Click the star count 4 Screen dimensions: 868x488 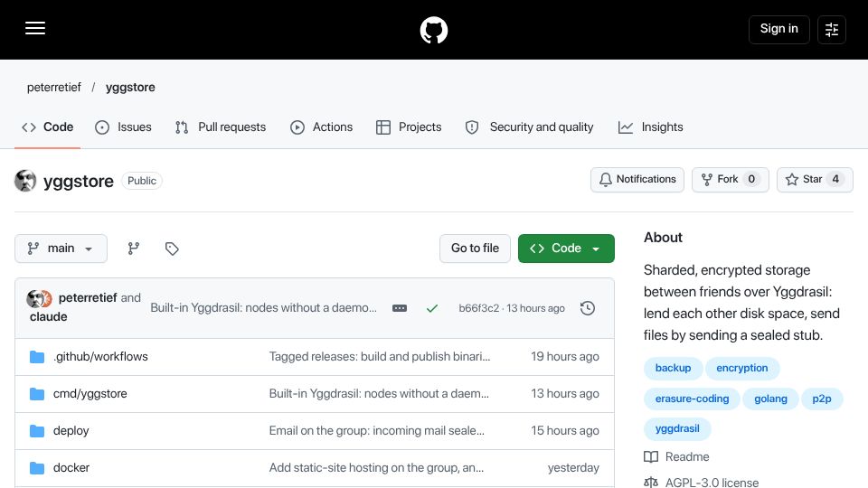click(x=835, y=179)
